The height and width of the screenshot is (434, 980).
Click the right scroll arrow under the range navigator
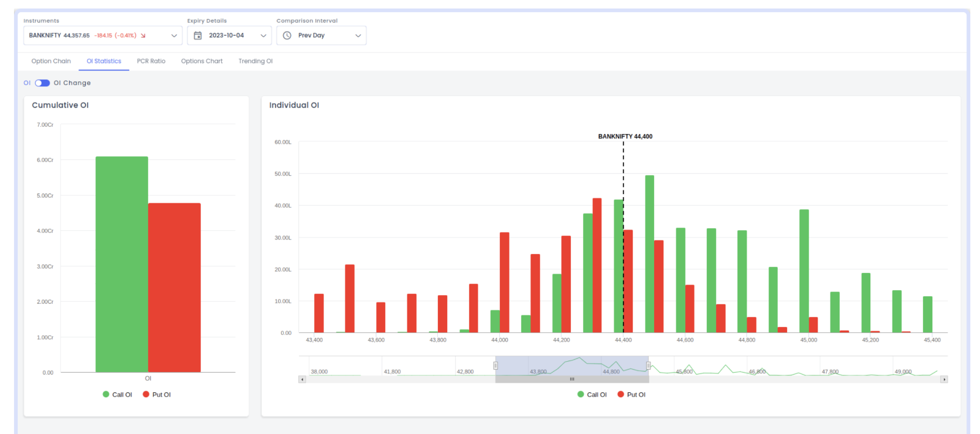pyautogui.click(x=944, y=380)
